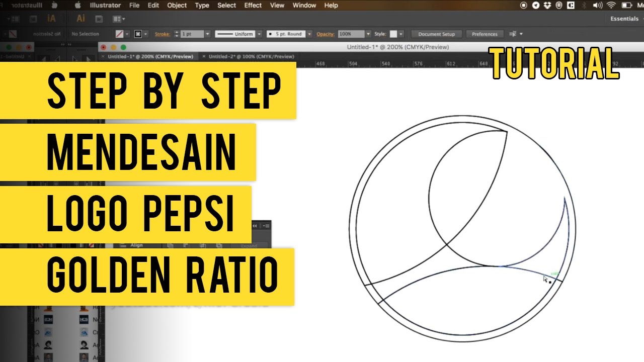Image resolution: width=644 pixels, height=362 pixels.
Task: Click the location arrow menu bar icon
Action: [x=535, y=6]
